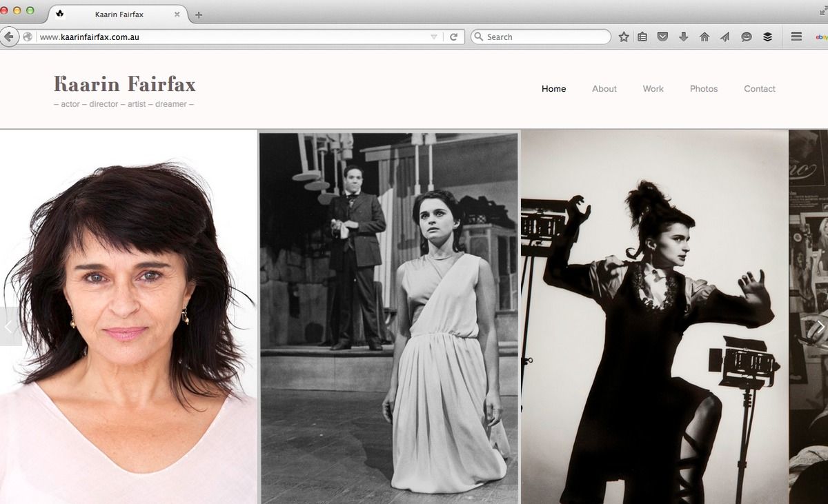Show next slide with right arrow
Image resolution: width=828 pixels, height=504 pixels.
tap(820, 327)
